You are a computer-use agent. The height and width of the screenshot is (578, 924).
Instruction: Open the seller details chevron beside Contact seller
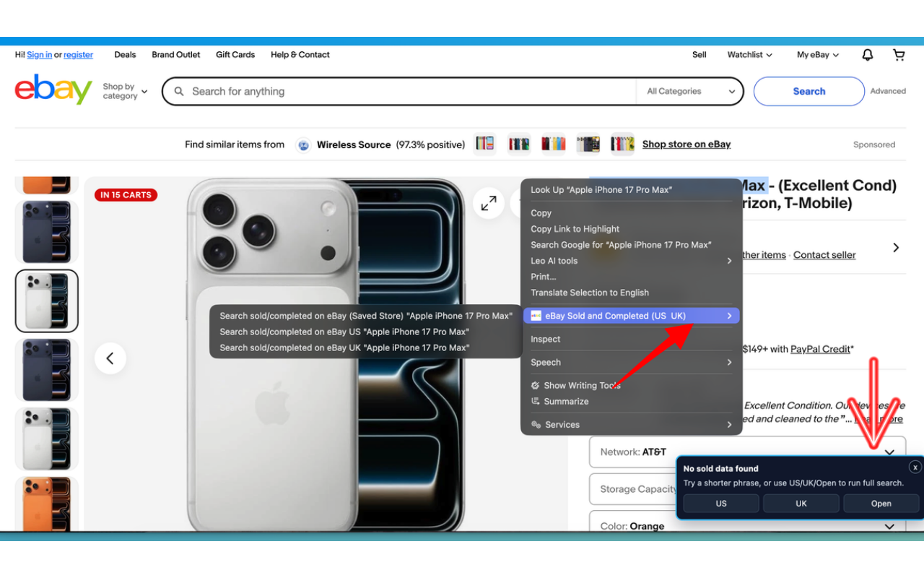[x=896, y=248]
